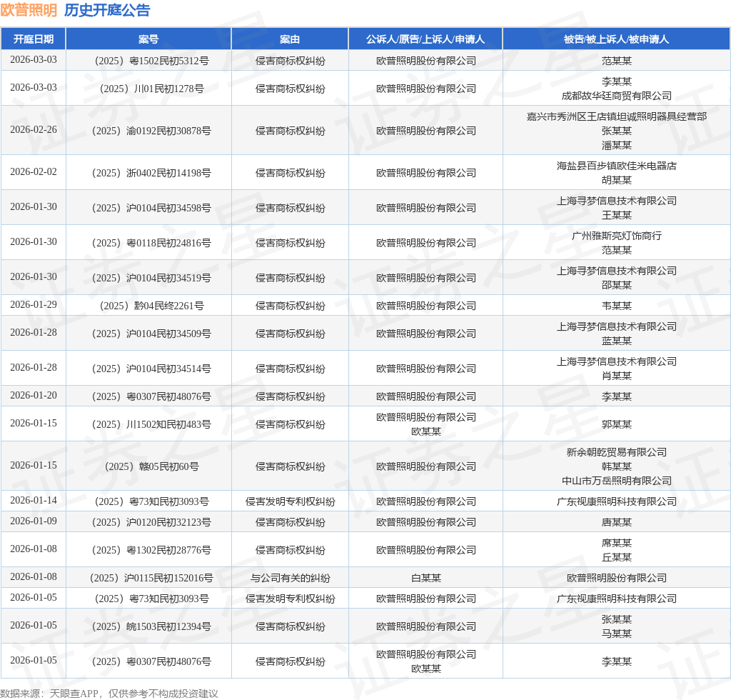The image size is (731, 700).
Task: Select case number (2025)粤1302民初28776号
Action: (151, 550)
